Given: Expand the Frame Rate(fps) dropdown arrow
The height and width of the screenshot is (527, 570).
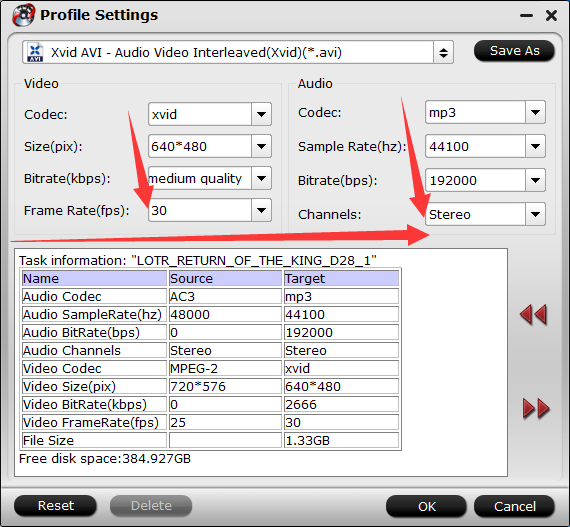Looking at the screenshot, I should coord(261,210).
